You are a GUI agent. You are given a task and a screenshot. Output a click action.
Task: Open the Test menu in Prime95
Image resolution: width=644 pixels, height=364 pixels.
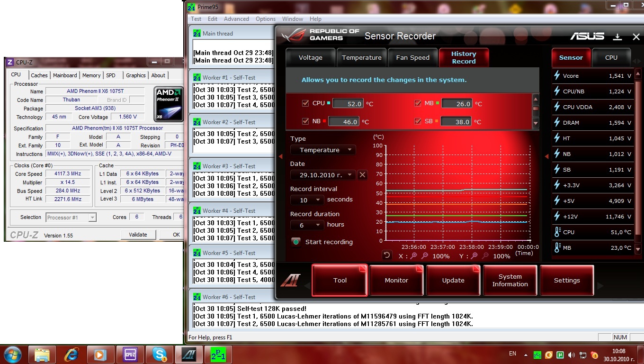click(196, 19)
